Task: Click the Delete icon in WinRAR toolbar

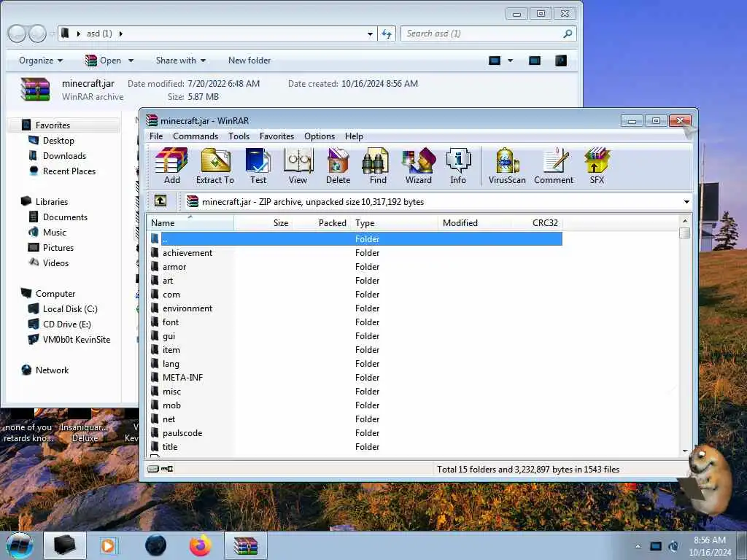Action: (338, 166)
